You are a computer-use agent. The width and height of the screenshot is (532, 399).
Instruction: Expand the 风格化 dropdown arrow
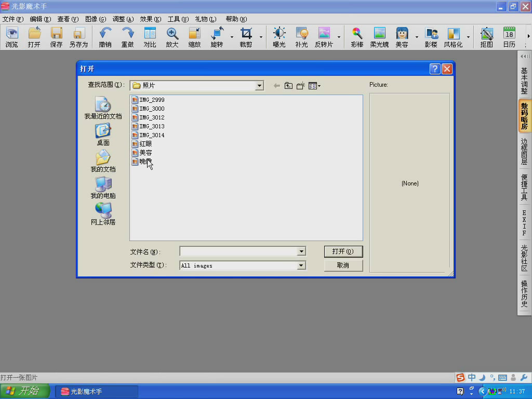468,37
